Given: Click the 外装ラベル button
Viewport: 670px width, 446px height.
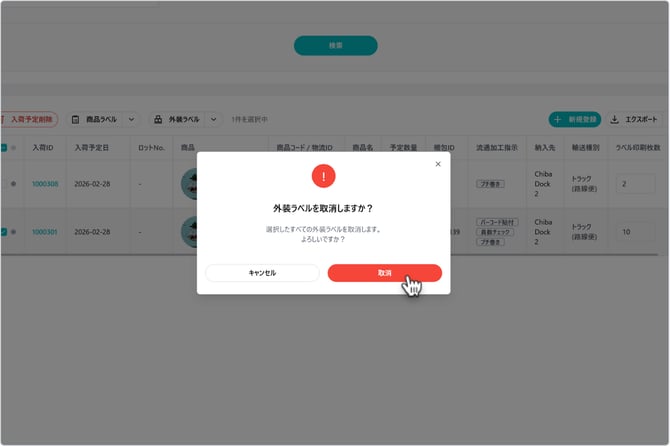Looking at the screenshot, I should tap(178, 119).
